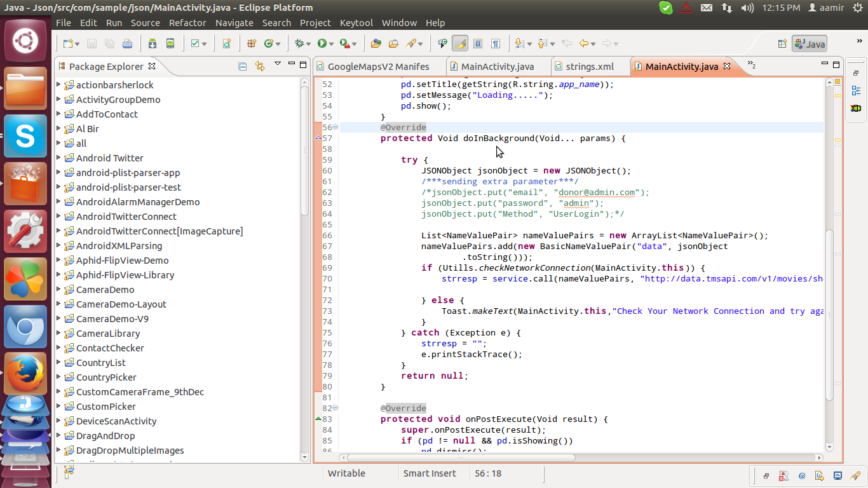The image size is (868, 488).
Task: Open the Refactor menu
Action: point(187,22)
